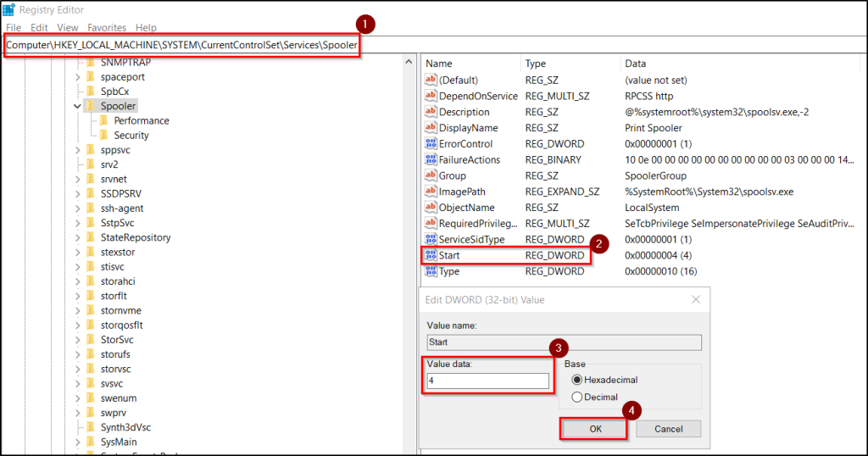This screenshot has height=456, width=868.
Task: Select the storqosflt key in tree
Action: coord(122,325)
